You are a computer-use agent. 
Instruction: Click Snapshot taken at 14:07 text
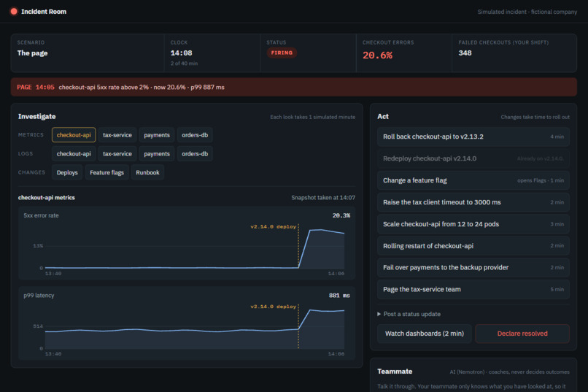[x=323, y=198]
